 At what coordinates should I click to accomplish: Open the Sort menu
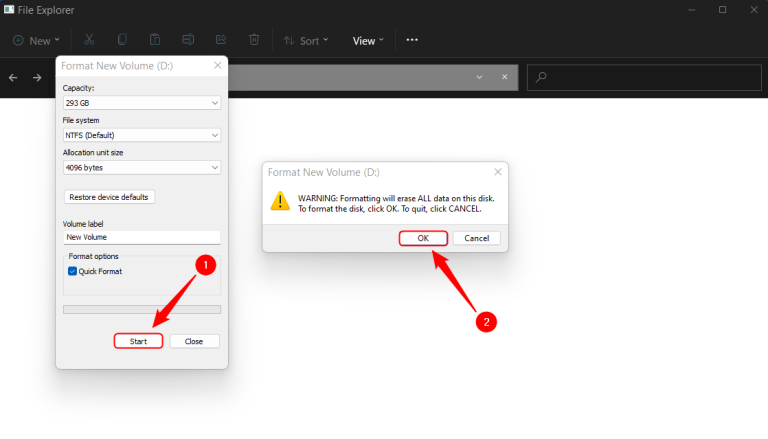click(302, 41)
